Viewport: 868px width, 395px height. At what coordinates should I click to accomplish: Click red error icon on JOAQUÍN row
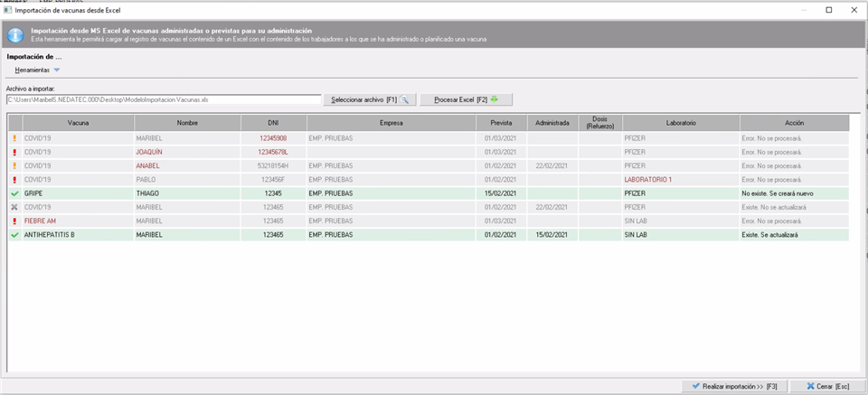14,152
